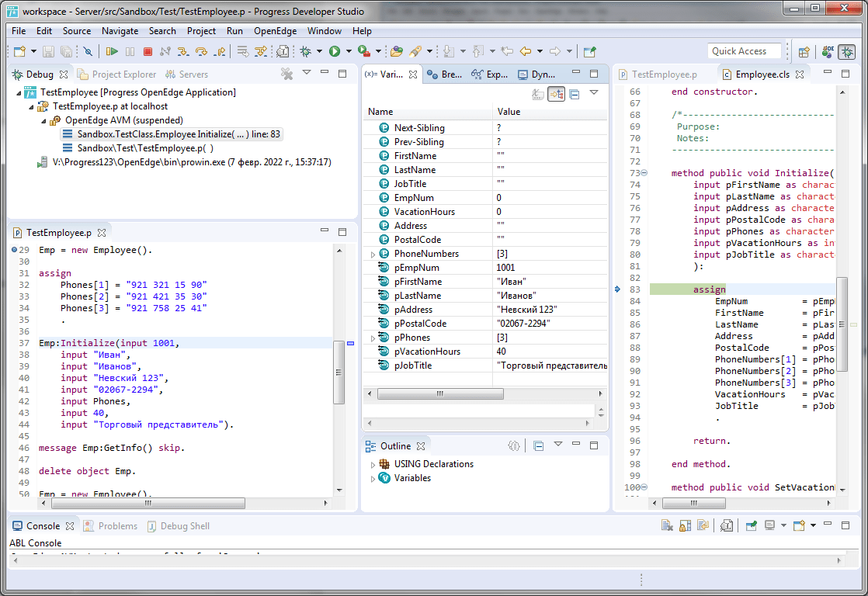This screenshot has height=596, width=868.
Task: Click the Resume debug icon
Action: click(x=112, y=51)
